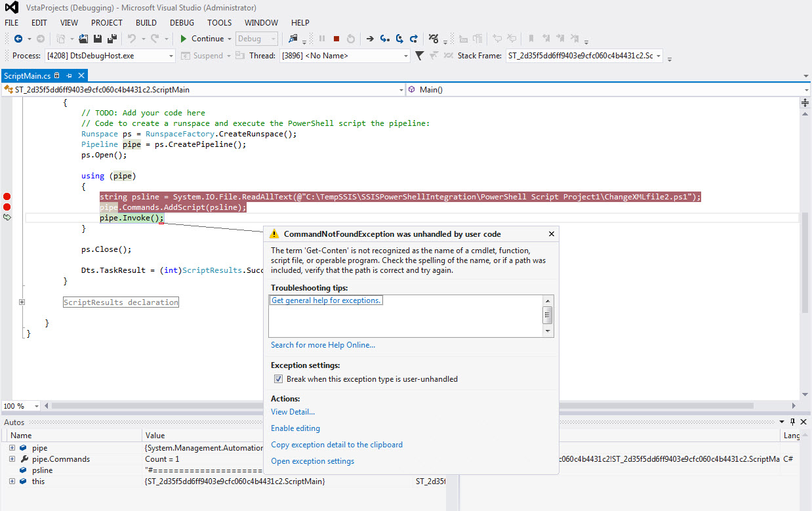Click the Navigate Backward arrow icon
This screenshot has height=511, width=812.
pos(18,39)
